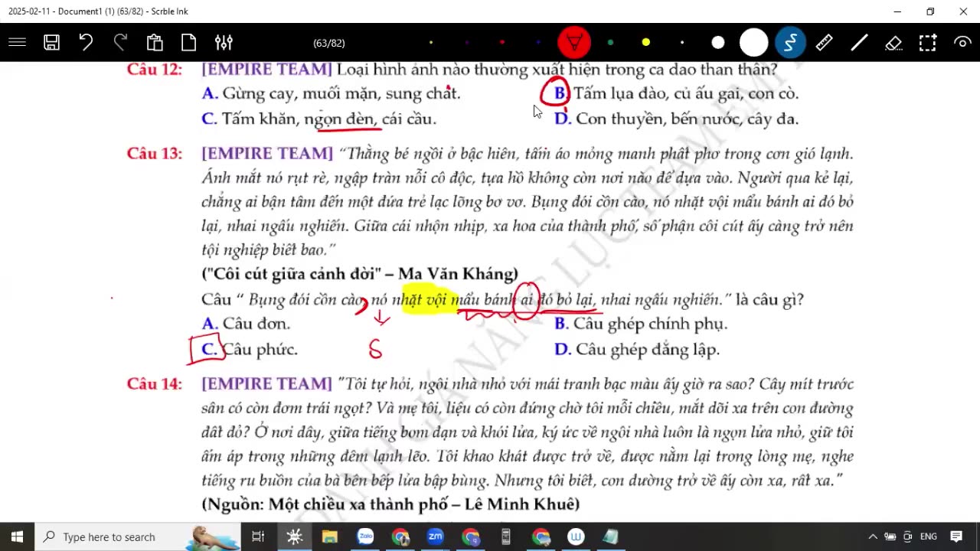This screenshot has width=980, height=551.
Task: Click the "Câu 12:" question label
Action: pyautogui.click(x=155, y=70)
